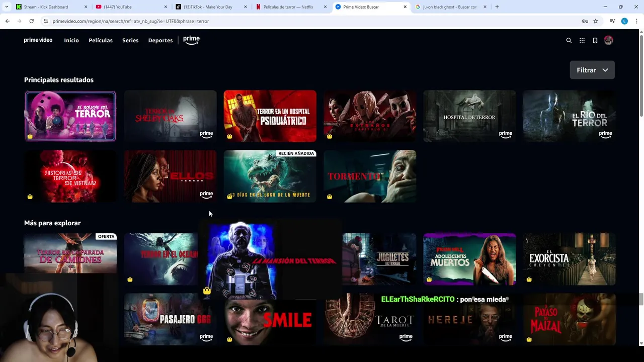Viewport: 644px width, 362px height.
Task: Open the profile avatar menu
Action: [608, 40]
